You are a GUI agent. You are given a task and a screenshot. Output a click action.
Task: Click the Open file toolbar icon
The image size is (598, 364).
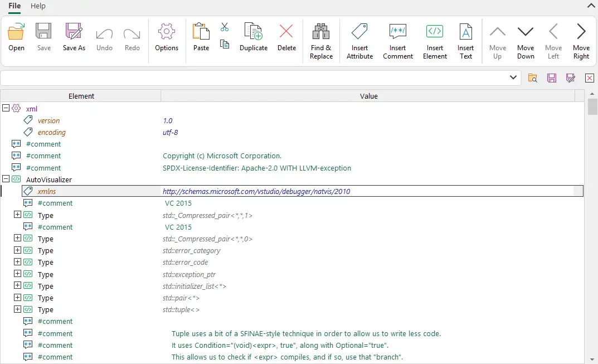[16, 31]
